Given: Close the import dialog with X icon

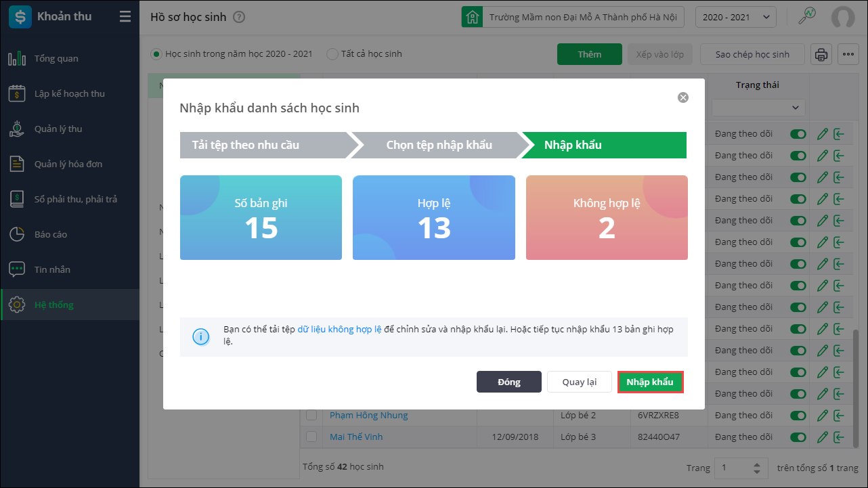Looking at the screenshot, I should pyautogui.click(x=683, y=97).
